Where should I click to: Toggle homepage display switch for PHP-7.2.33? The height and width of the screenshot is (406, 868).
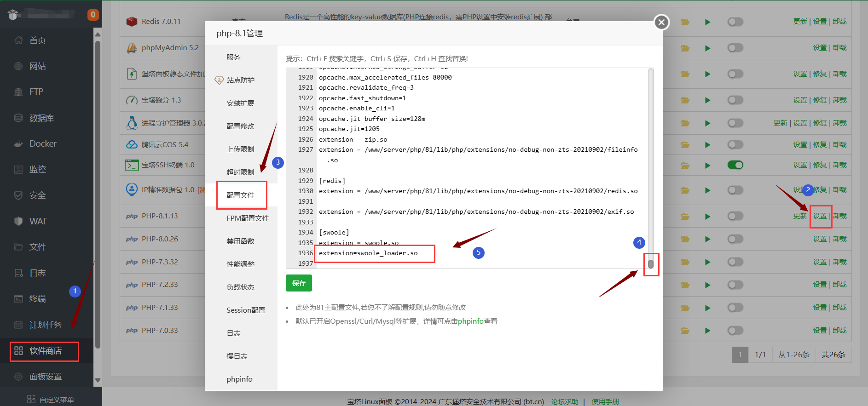(x=735, y=285)
